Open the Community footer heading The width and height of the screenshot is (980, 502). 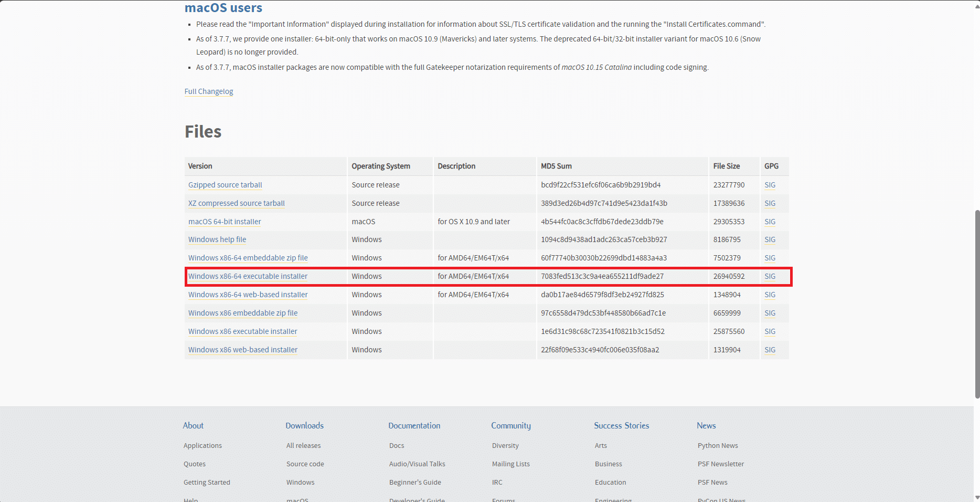pyautogui.click(x=511, y=425)
